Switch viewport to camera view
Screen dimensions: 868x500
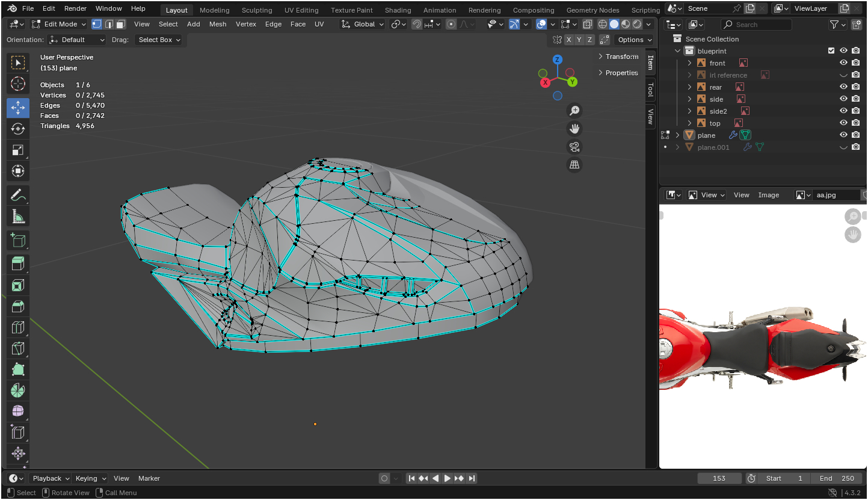(x=574, y=147)
